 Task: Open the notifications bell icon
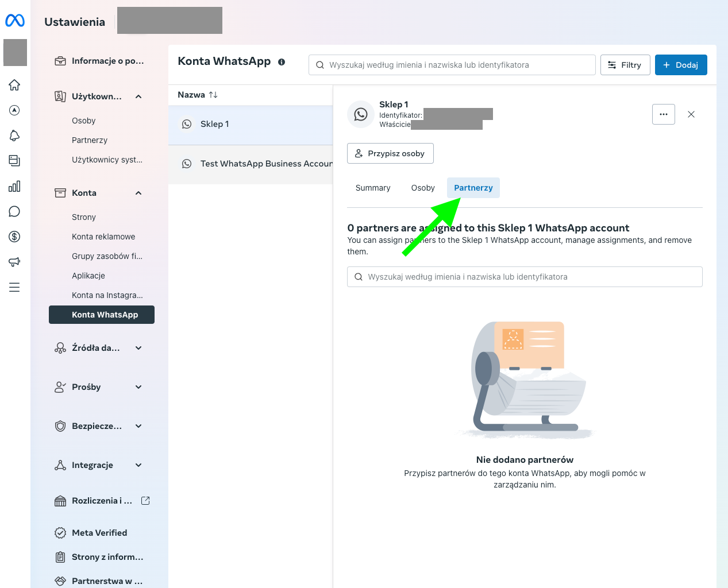click(14, 136)
